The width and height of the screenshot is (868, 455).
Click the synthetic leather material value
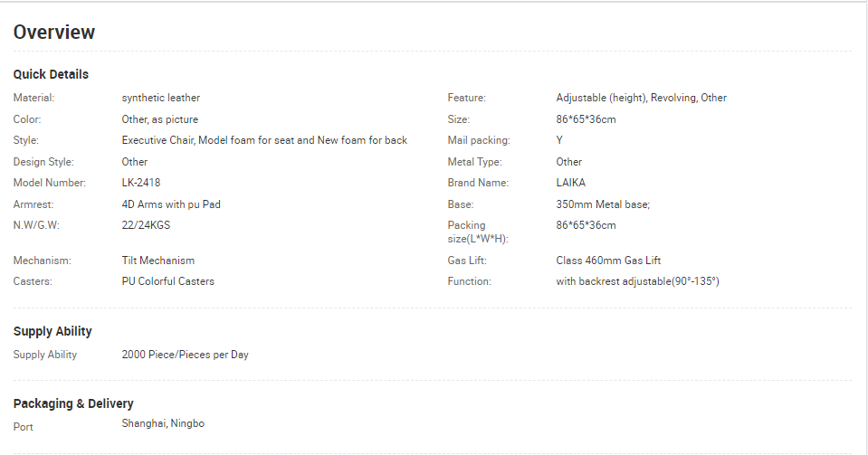[160, 98]
